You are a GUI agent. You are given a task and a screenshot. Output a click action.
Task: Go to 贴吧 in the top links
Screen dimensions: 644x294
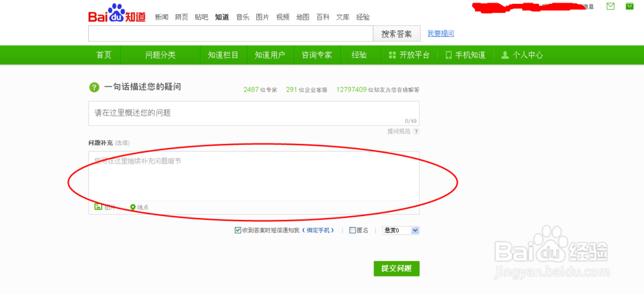[x=202, y=17]
